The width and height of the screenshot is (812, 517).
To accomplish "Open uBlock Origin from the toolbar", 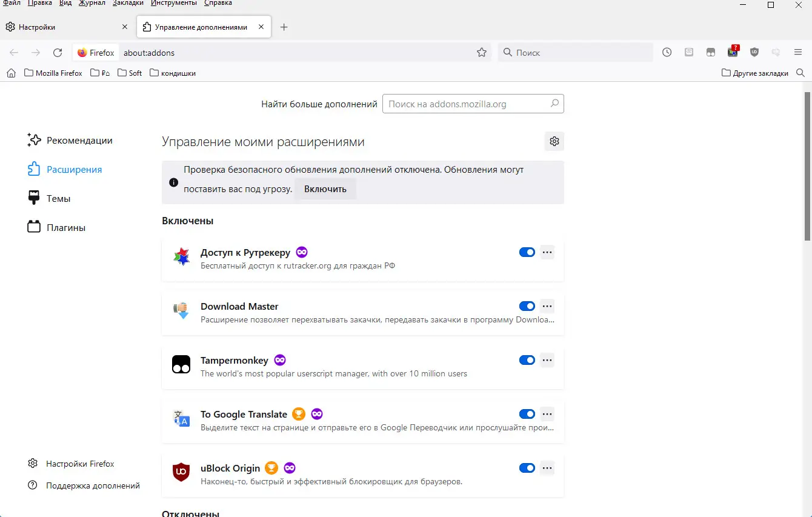I will pyautogui.click(x=754, y=52).
